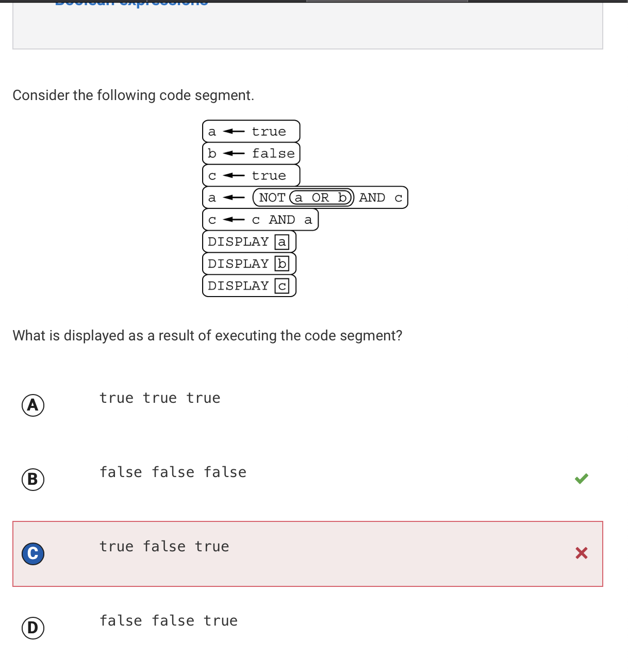Viewport: 628px width, 672px height.
Task: Click the arrow in the 'b ← false' block
Action: click(234, 154)
